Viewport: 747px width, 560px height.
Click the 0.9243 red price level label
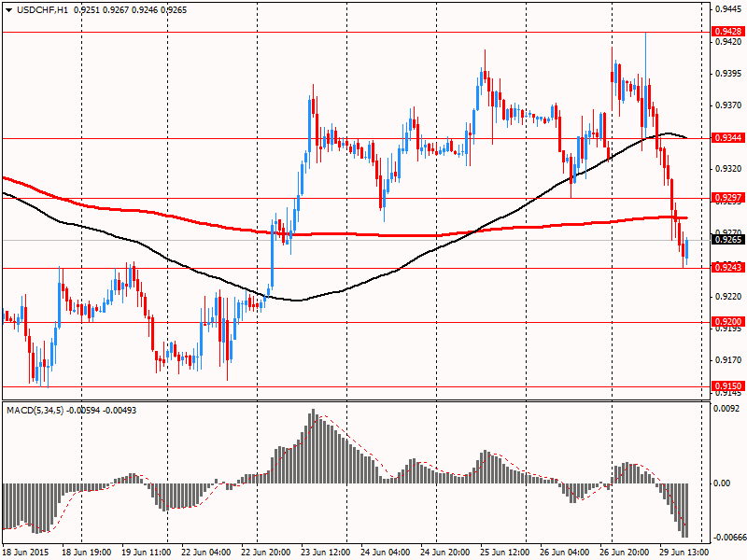(729, 268)
